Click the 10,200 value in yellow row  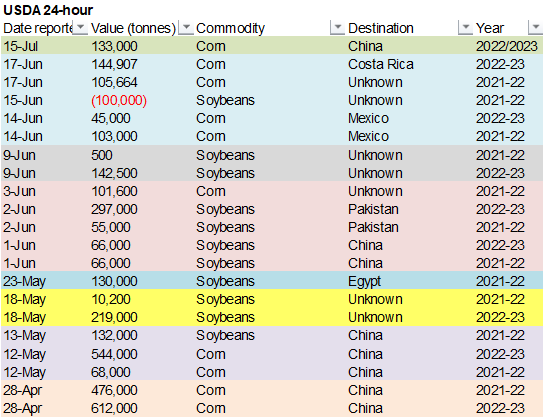click(111, 299)
